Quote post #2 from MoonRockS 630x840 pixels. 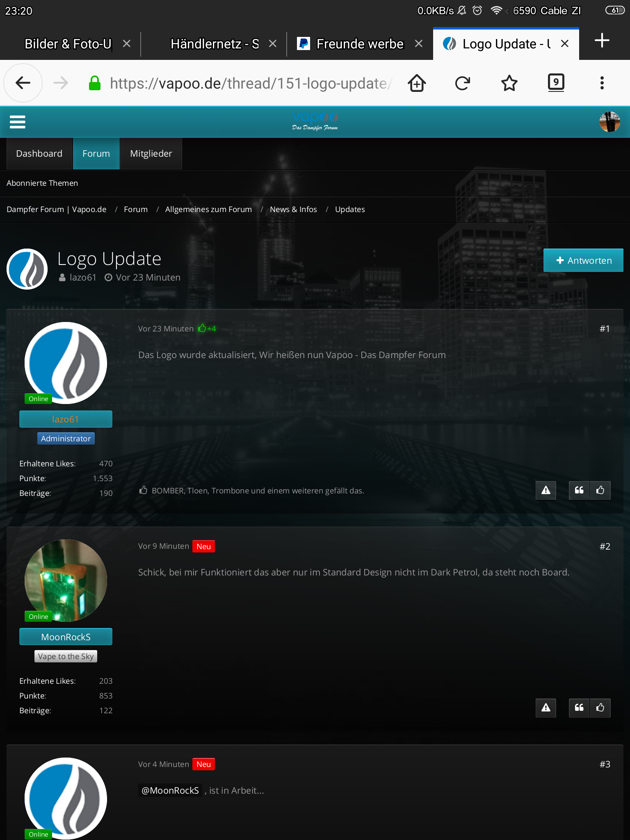click(579, 708)
